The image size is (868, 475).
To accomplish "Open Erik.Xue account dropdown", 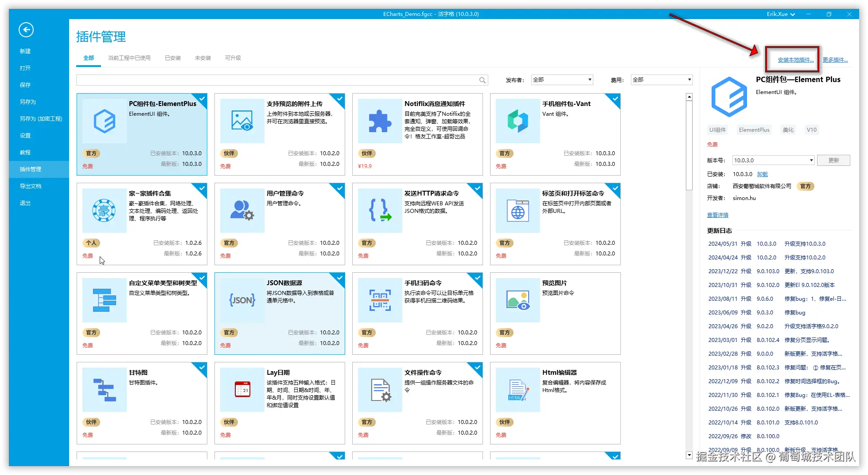I will (781, 14).
